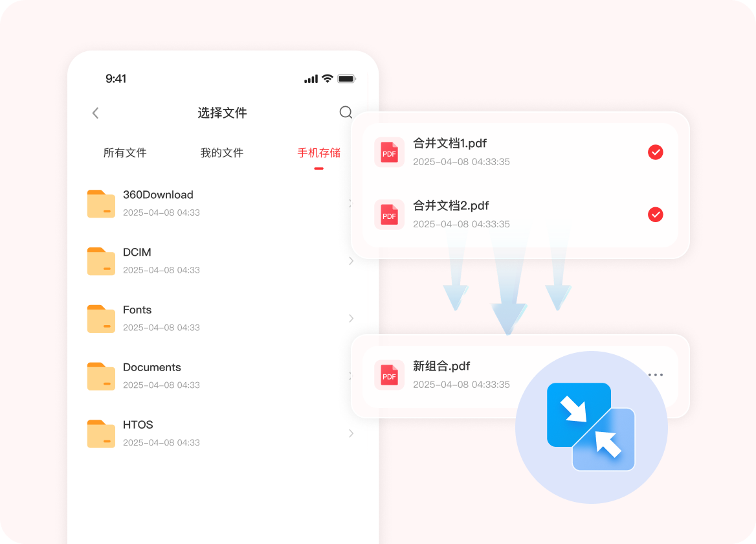Open the HTOS folder icon
Image resolution: width=756 pixels, height=544 pixels.
point(101,433)
